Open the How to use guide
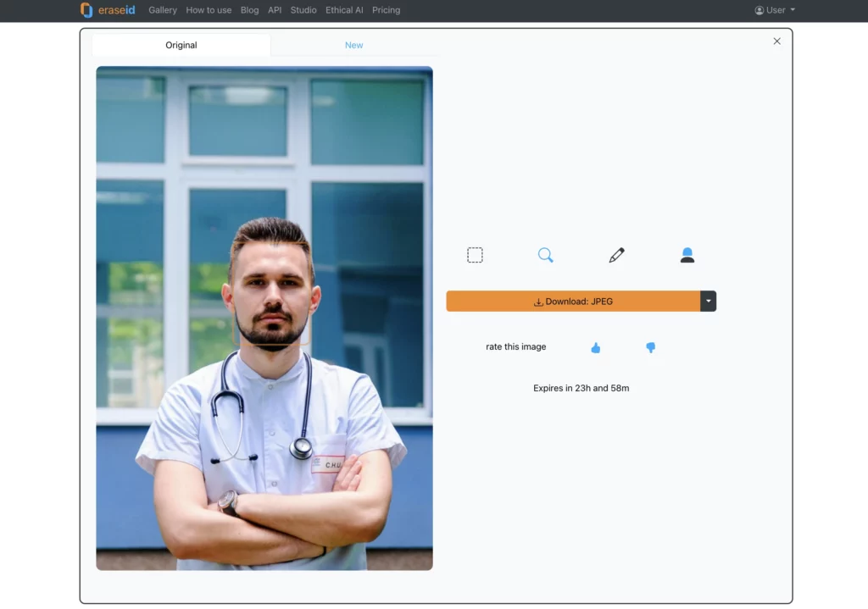Viewport: 868px width, 609px height. (x=209, y=10)
